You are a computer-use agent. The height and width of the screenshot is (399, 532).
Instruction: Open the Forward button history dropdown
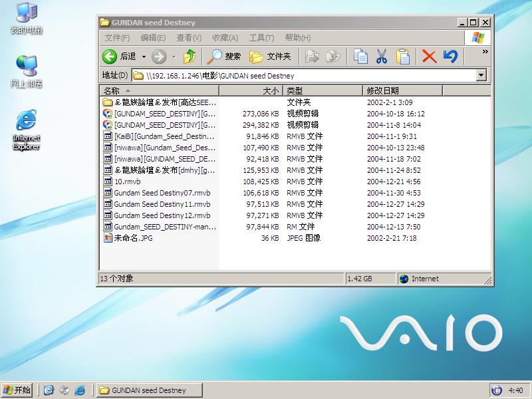[x=174, y=57]
